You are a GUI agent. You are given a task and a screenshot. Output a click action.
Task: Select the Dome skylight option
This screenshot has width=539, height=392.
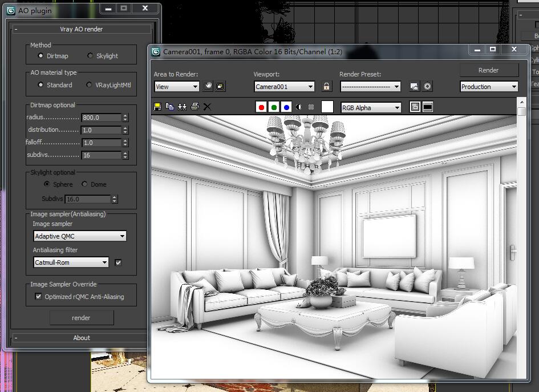point(84,184)
